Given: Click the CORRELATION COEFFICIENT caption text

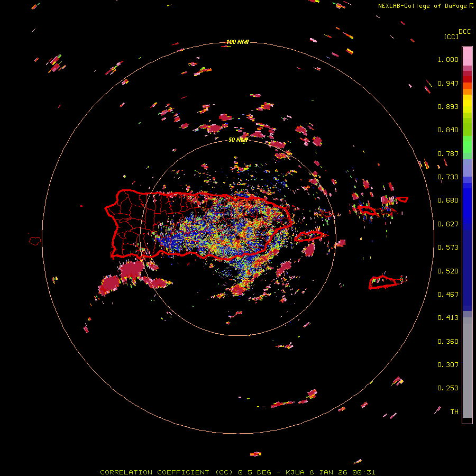Looking at the screenshot, I should 155,472.
